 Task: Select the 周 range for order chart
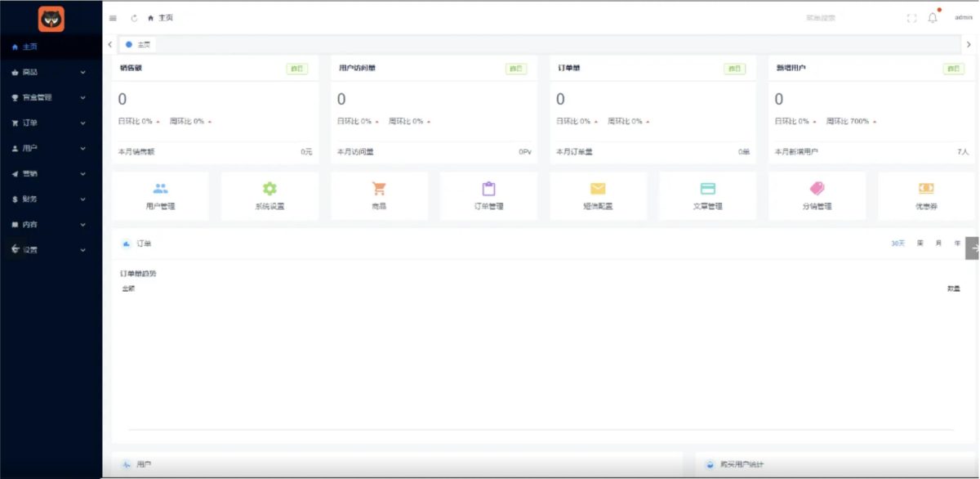click(x=920, y=244)
